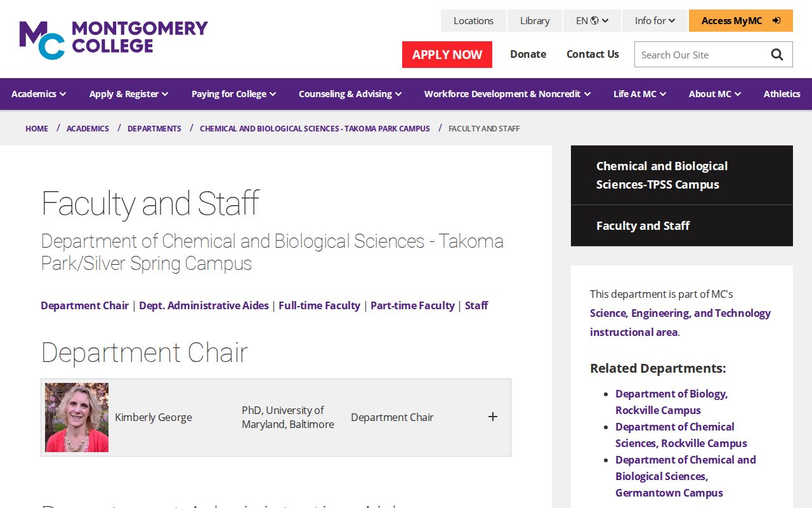
Task: Click the APPLY NOW button
Action: [447, 55]
